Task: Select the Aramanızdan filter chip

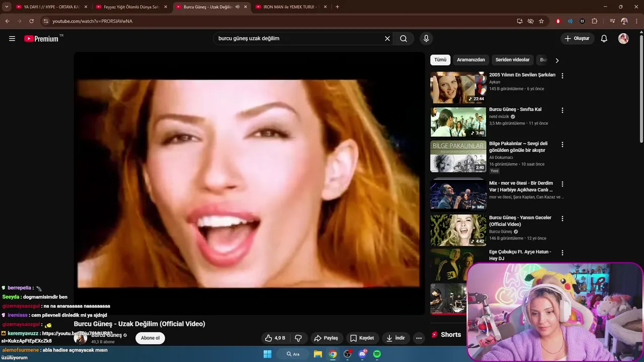Action: coord(471,60)
